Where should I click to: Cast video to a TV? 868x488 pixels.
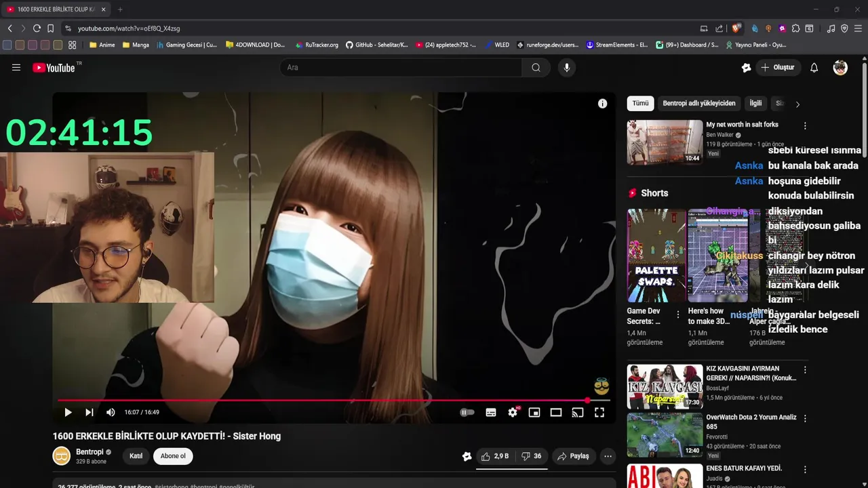click(578, 412)
